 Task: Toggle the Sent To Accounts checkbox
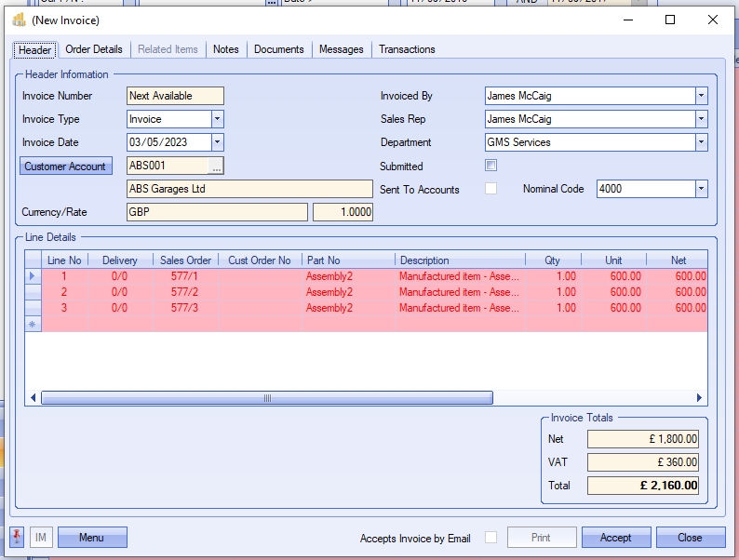491,189
